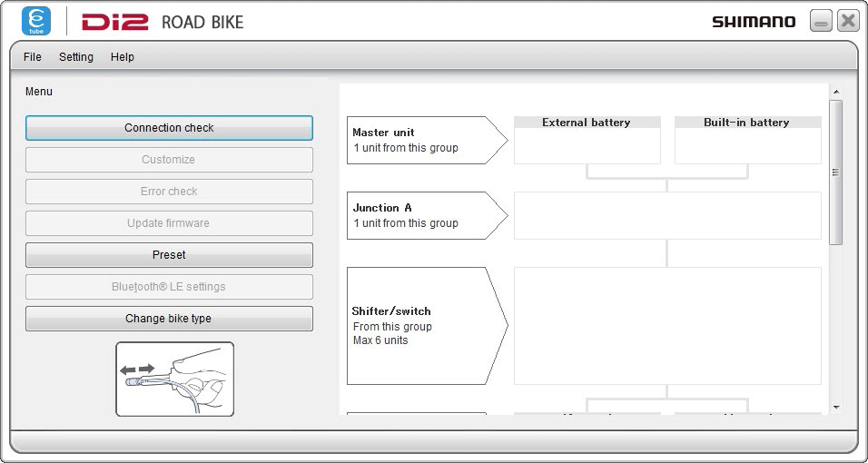Open the Preset option
This screenshot has width=868, height=463.
pyautogui.click(x=169, y=255)
